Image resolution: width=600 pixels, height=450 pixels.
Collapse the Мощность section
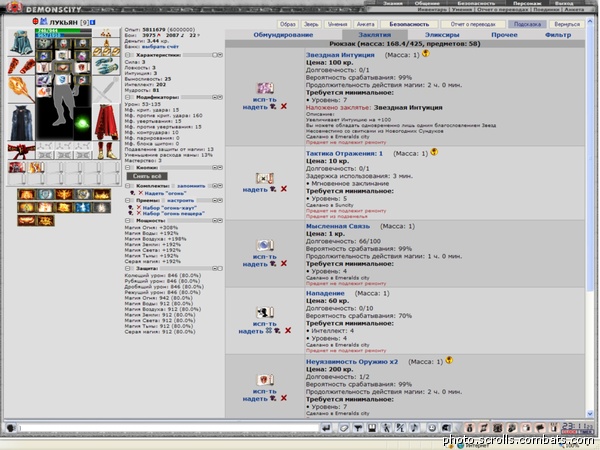tap(128, 221)
